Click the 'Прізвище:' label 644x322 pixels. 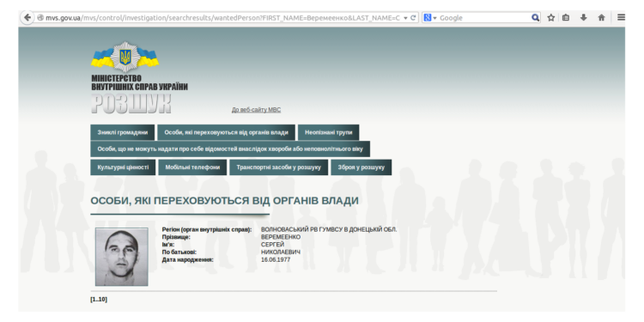click(176, 237)
